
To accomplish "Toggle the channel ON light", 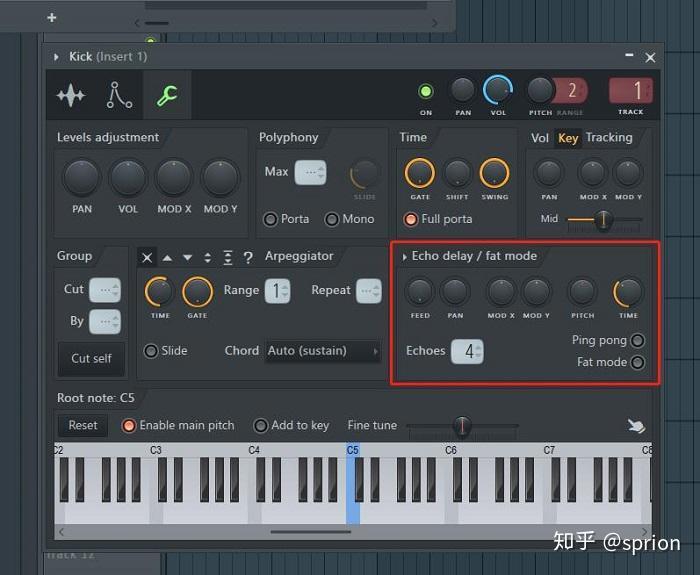I will coord(425,92).
